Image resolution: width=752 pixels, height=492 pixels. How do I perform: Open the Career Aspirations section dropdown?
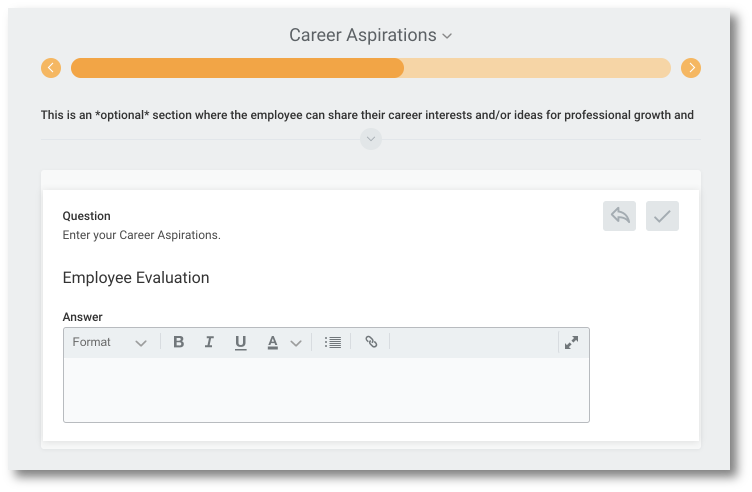(x=370, y=35)
